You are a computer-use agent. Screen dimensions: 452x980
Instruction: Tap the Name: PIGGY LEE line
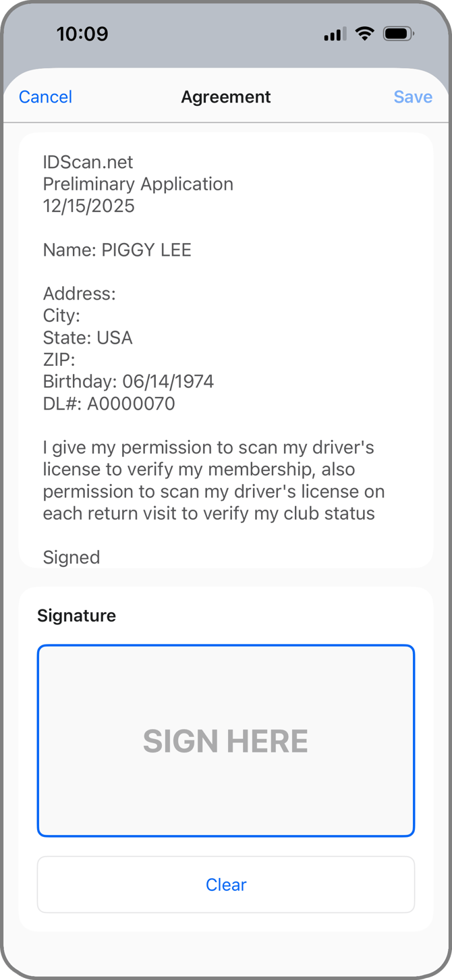(x=117, y=250)
